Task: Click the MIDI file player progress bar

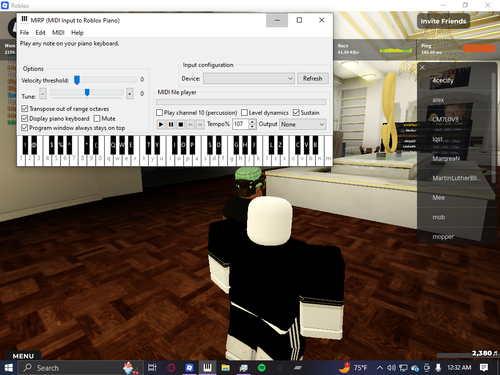Action: pos(241,102)
